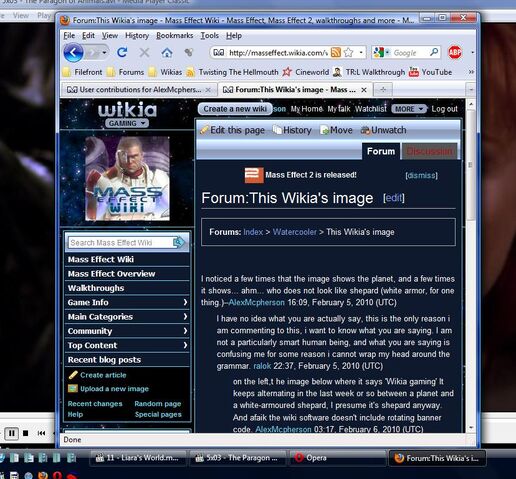Open the MORE dropdown in user links
This screenshot has width=516, height=479.
pos(409,109)
